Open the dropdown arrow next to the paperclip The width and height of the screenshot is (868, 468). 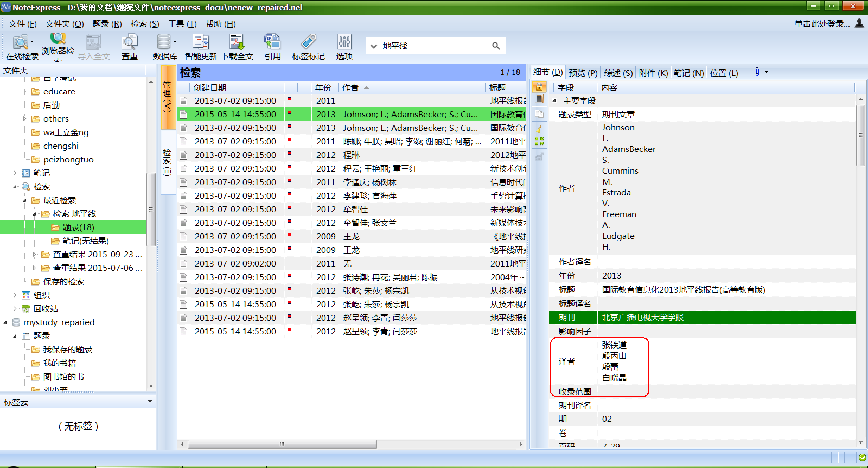point(766,72)
